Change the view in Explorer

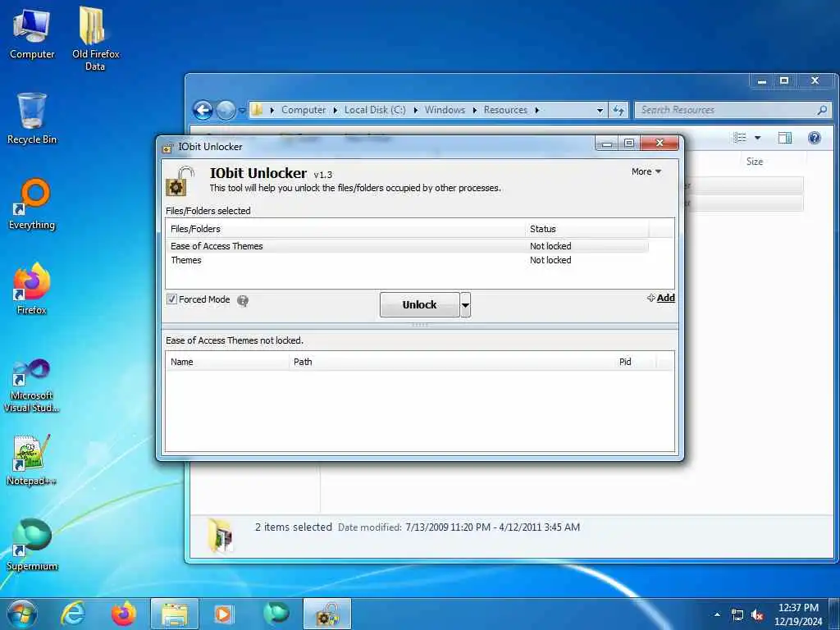(x=740, y=138)
